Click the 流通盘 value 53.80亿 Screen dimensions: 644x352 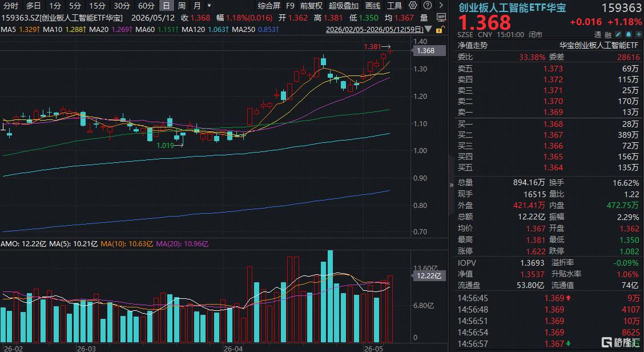(530, 285)
